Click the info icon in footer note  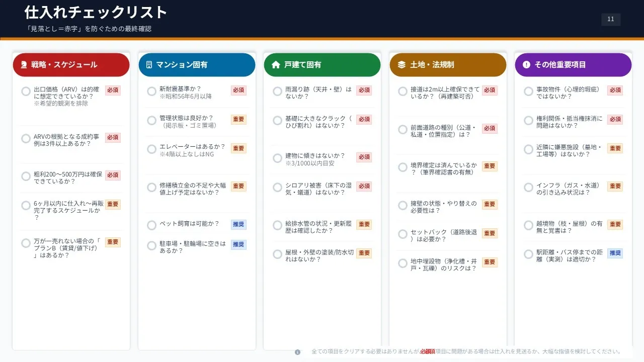pos(297,352)
